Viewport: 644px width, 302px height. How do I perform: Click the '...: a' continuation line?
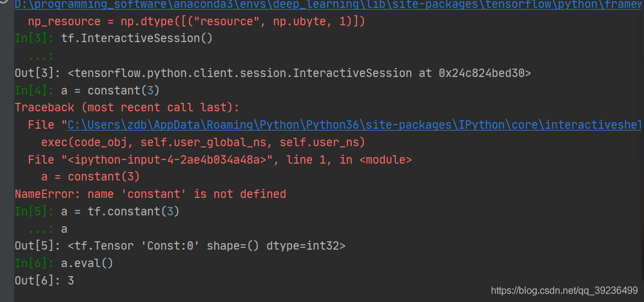(x=48, y=229)
